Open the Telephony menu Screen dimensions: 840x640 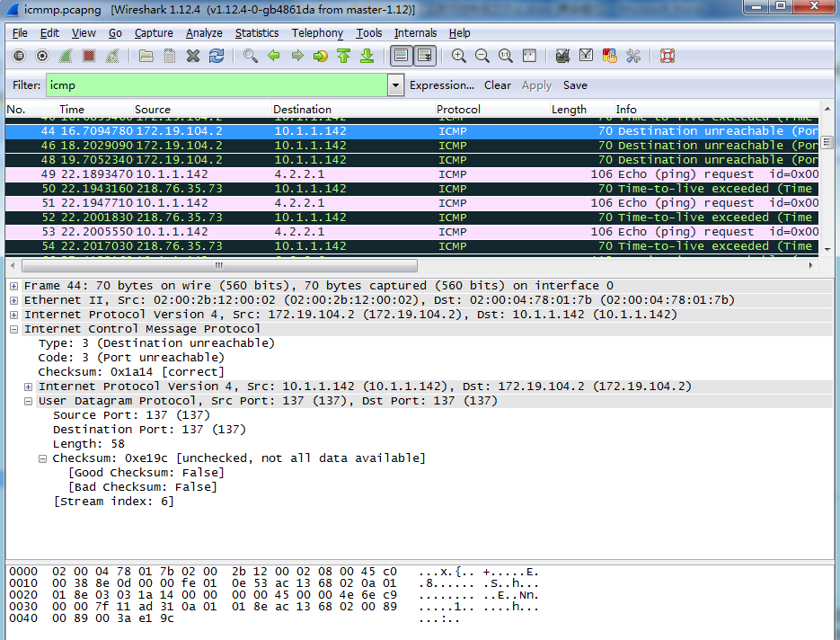317,33
